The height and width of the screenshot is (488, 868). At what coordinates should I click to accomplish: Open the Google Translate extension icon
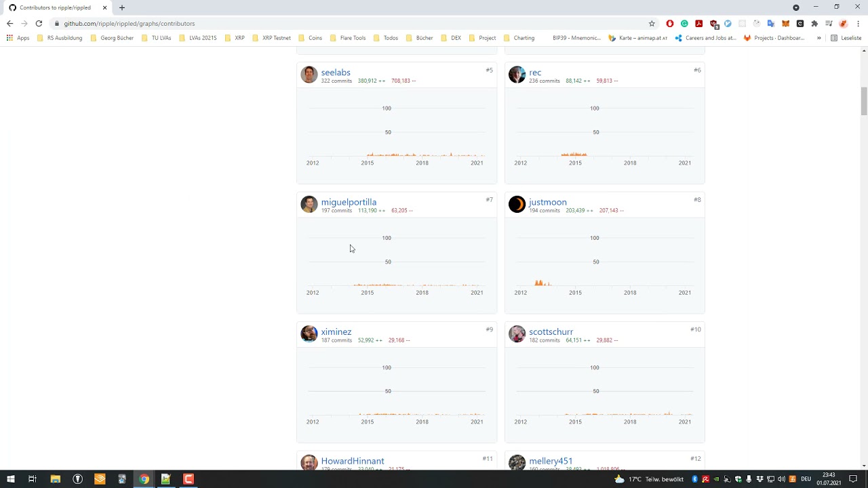tap(771, 23)
